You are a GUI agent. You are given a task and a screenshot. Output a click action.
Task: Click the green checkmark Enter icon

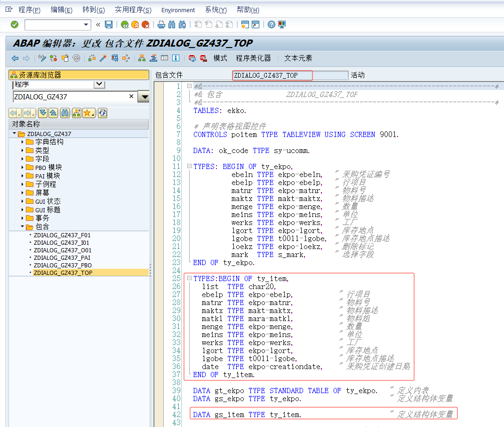coord(15,24)
